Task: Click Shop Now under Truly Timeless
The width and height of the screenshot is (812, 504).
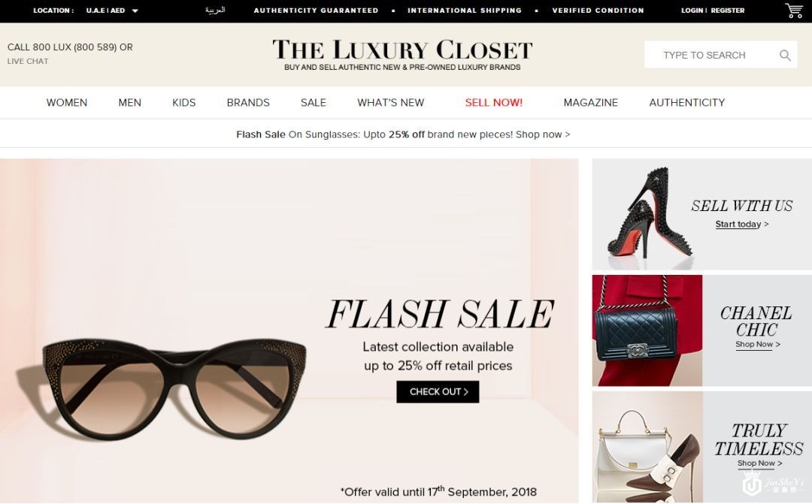Action: click(x=759, y=463)
